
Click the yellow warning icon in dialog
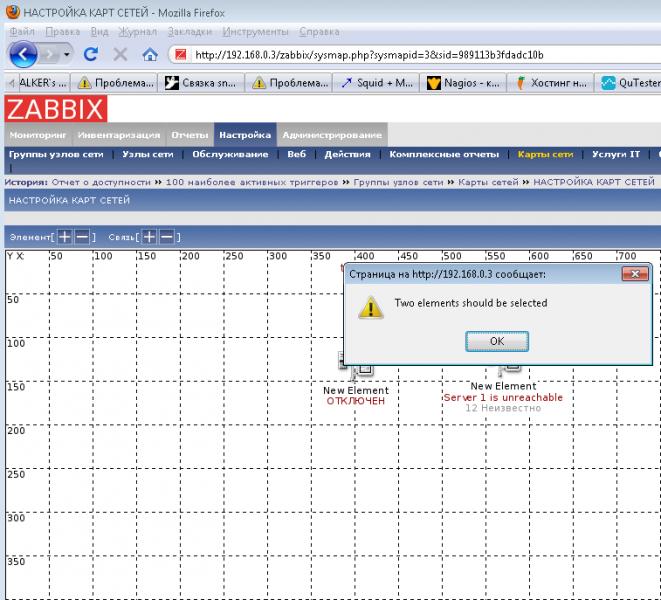[x=371, y=307]
